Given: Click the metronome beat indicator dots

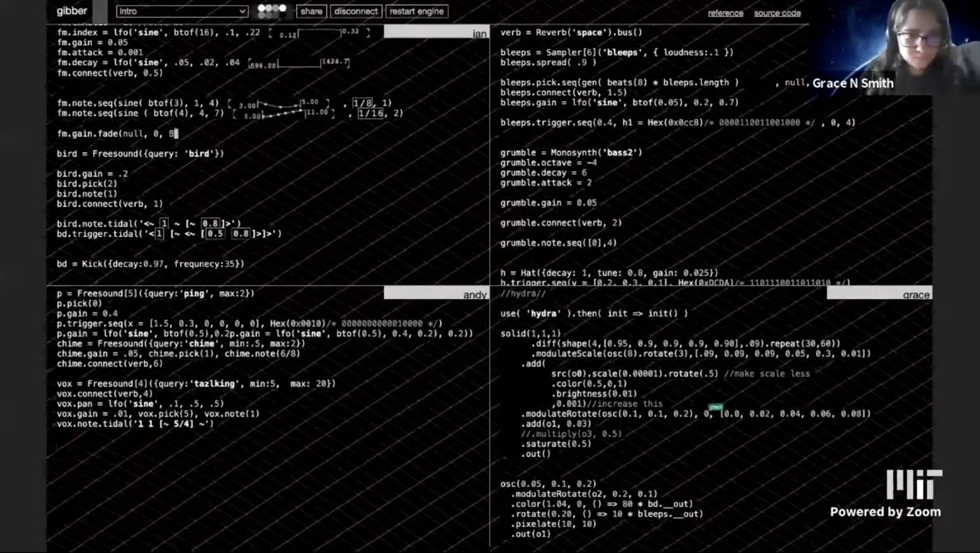Looking at the screenshot, I should pyautogui.click(x=272, y=10).
